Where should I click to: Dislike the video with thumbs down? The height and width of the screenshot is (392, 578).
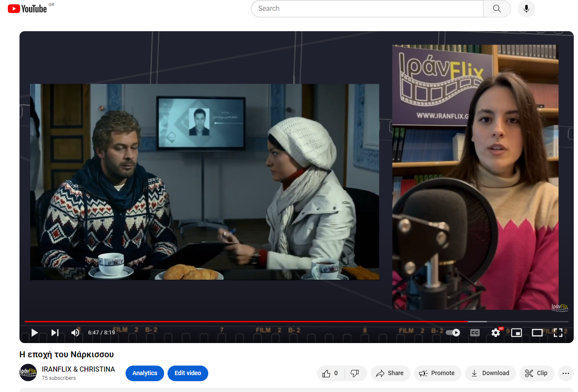355,373
